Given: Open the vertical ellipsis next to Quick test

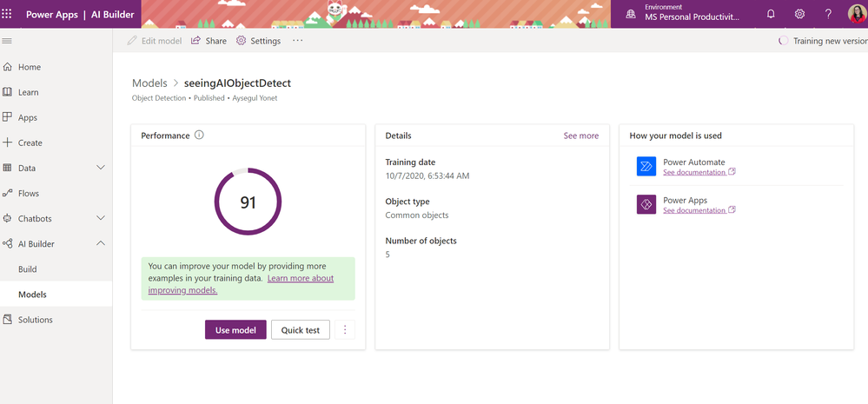Looking at the screenshot, I should click(345, 330).
